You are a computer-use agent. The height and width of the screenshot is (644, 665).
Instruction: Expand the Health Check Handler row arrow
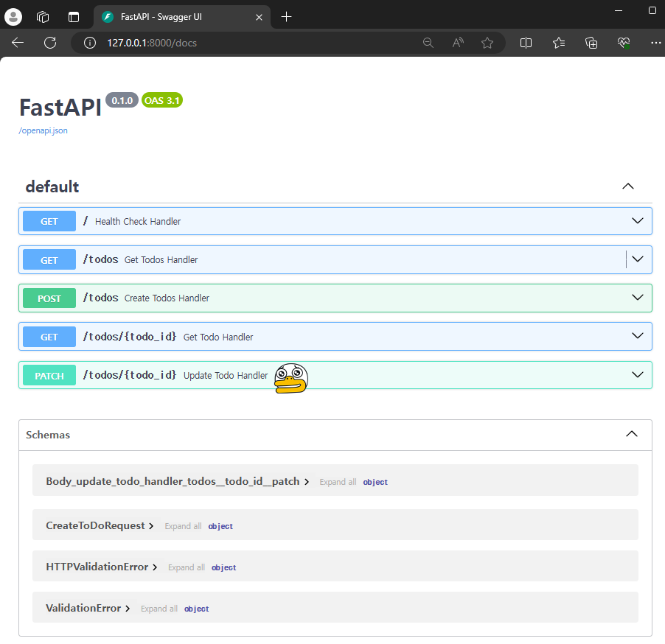click(x=638, y=221)
